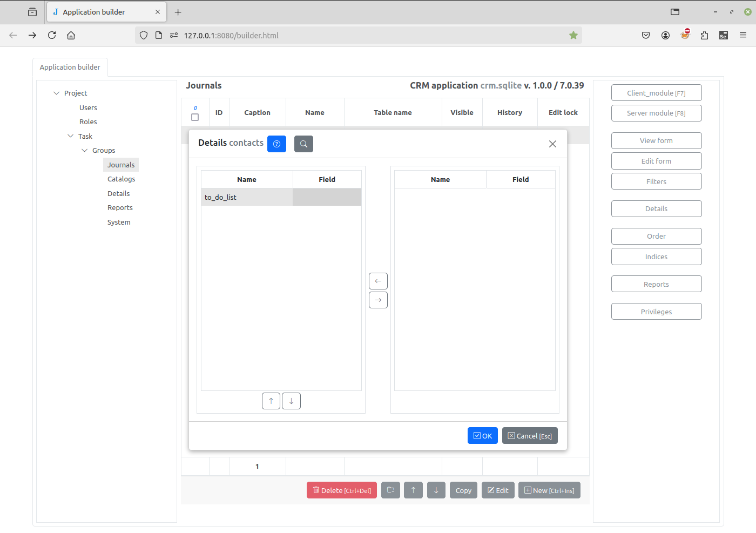The image size is (756, 533).
Task: Open the Server module [F8] editor
Action: click(656, 113)
